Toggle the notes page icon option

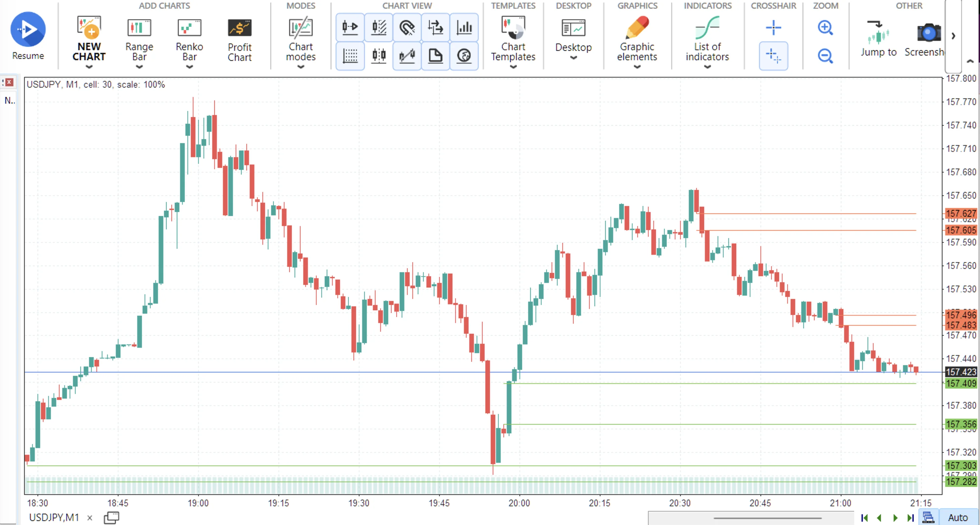pos(435,56)
